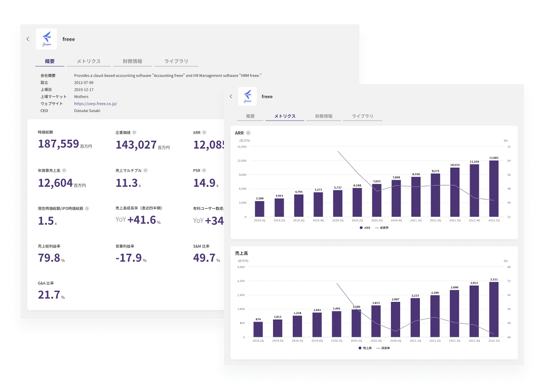Viewport: 543px width, 392px height.
Task: Click the 2019.1Q ARR bar labeled 3,389
Action: 260,209
